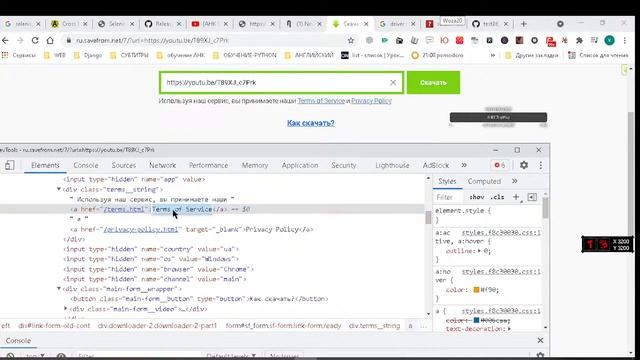The width and height of the screenshot is (640, 360).
Task: Show hidden bookmarks with the bookmarks-bar chevron
Action: pyautogui.click(x=493, y=55)
